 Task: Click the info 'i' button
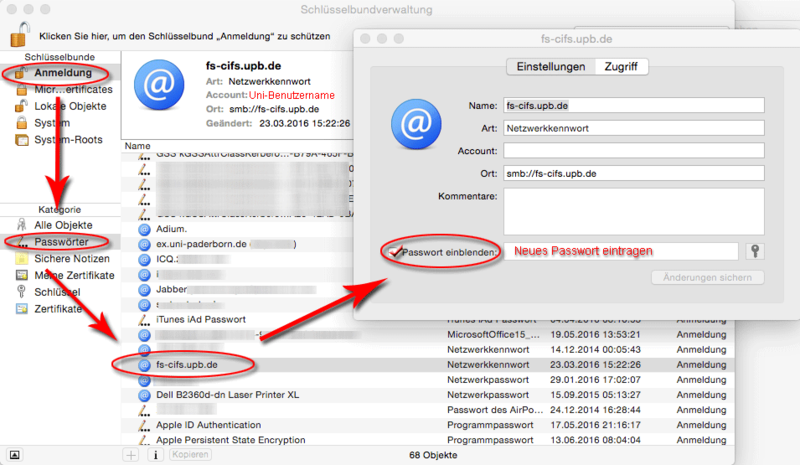click(x=156, y=455)
